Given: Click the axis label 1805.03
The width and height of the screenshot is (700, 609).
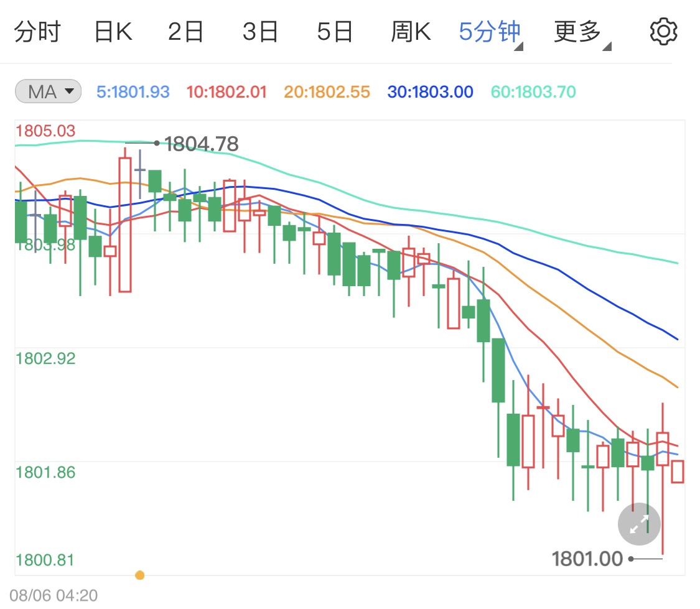Looking at the screenshot, I should coord(45,131).
